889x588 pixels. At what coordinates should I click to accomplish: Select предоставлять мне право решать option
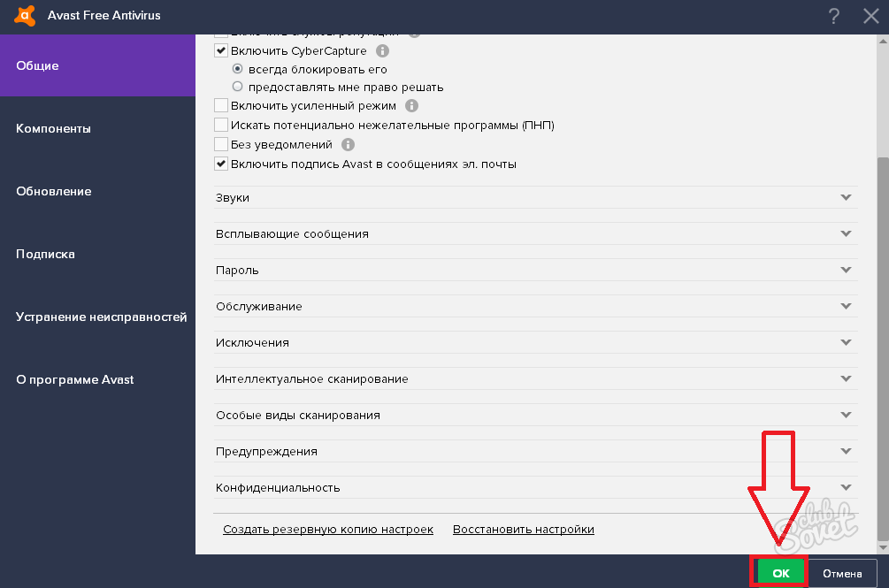click(237, 87)
